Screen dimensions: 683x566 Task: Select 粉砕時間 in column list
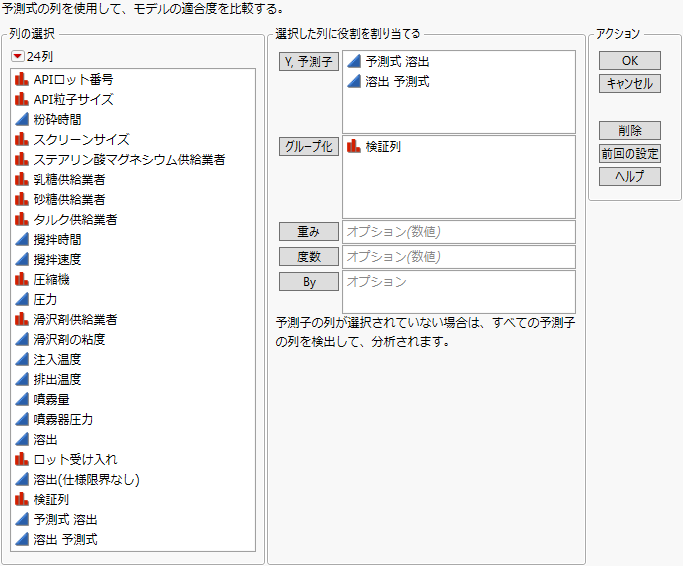coord(57,119)
